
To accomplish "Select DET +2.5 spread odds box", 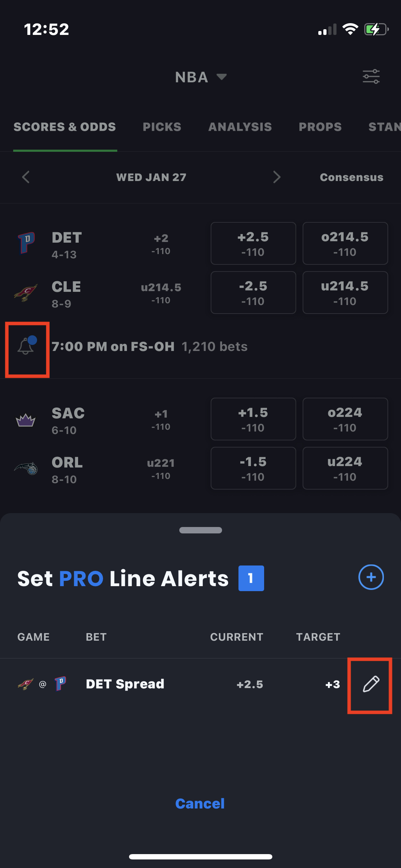I will 253,244.
